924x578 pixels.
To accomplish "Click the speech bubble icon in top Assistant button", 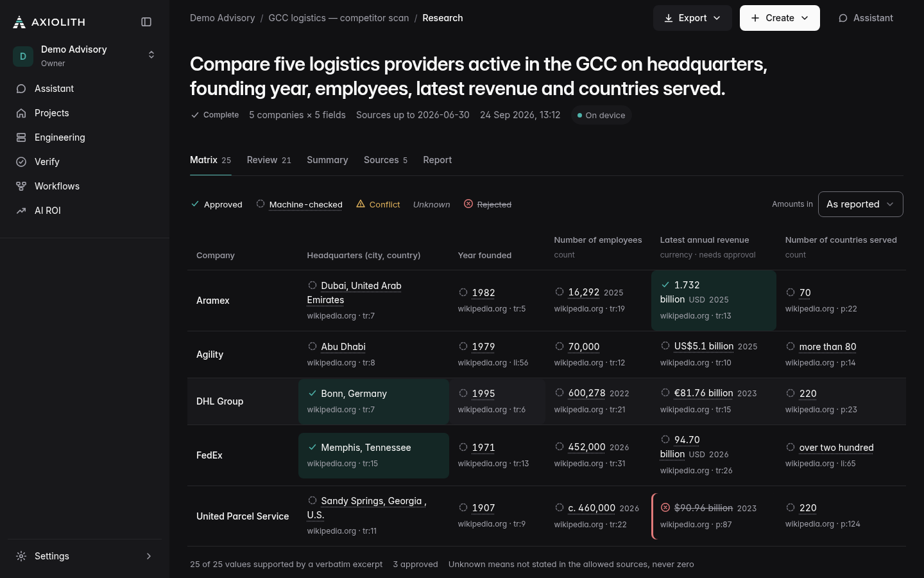I will point(843,18).
